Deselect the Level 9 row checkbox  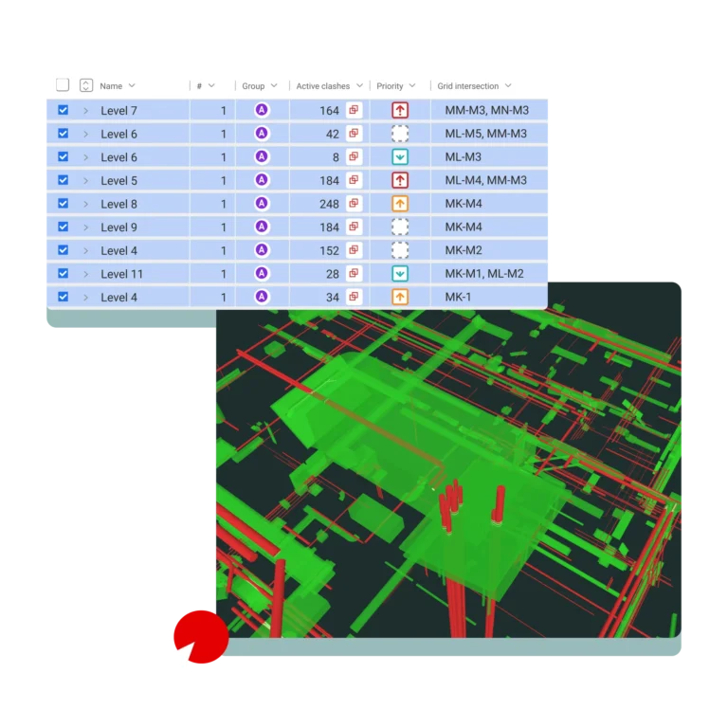(64, 227)
